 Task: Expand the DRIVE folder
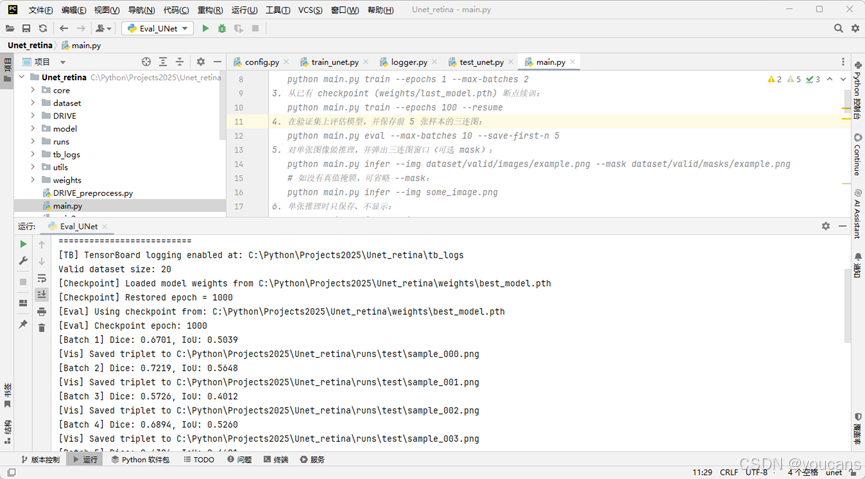pos(33,115)
